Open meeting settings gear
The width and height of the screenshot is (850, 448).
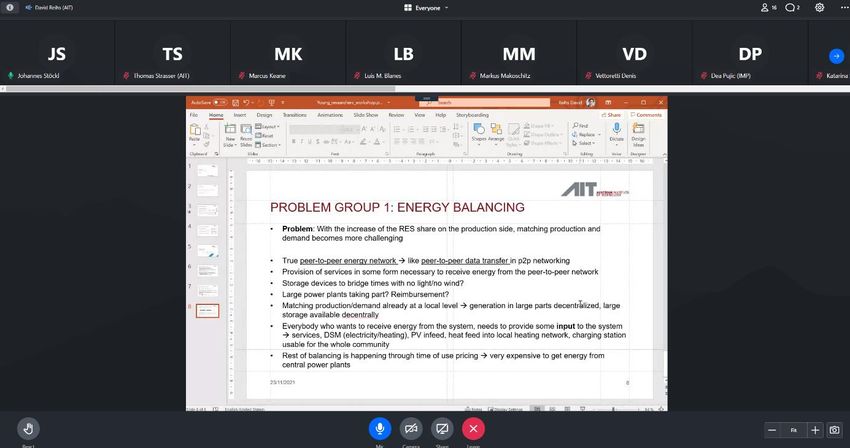tap(820, 8)
